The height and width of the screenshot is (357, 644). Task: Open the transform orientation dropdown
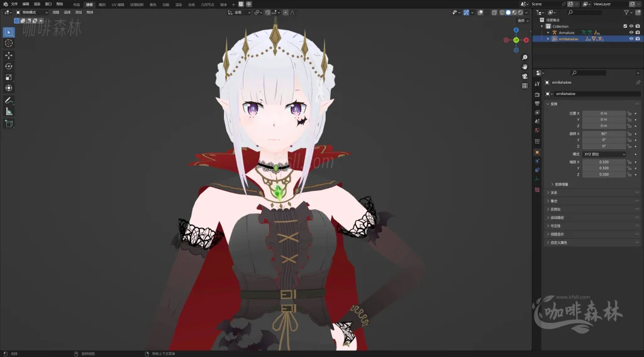239,13
